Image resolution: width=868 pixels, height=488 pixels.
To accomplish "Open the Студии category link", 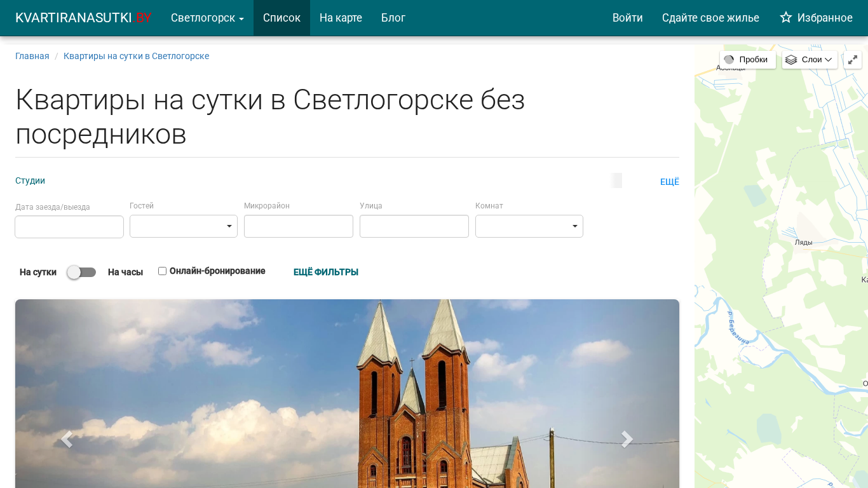I will tap(30, 180).
